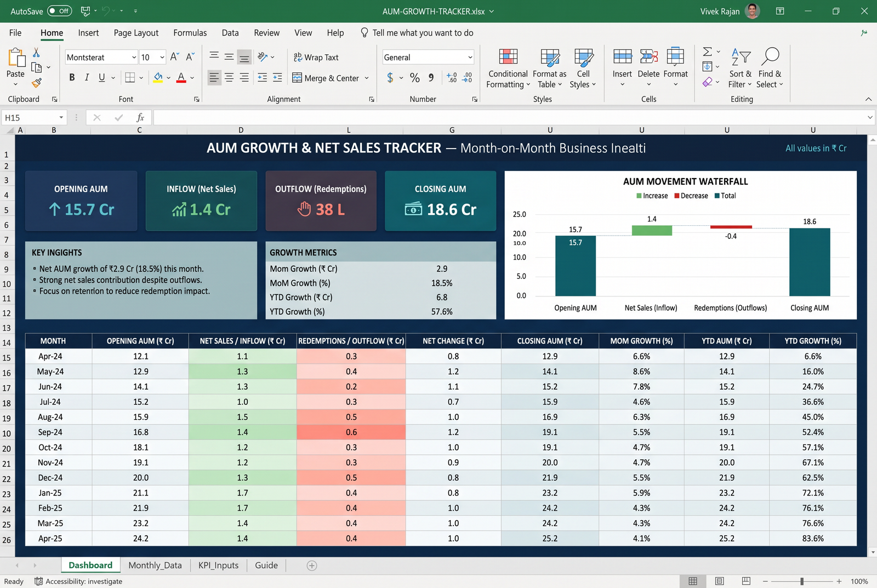Viewport: 877px width, 588px height.
Task: Click the Cut scissors icon
Action: point(36,52)
